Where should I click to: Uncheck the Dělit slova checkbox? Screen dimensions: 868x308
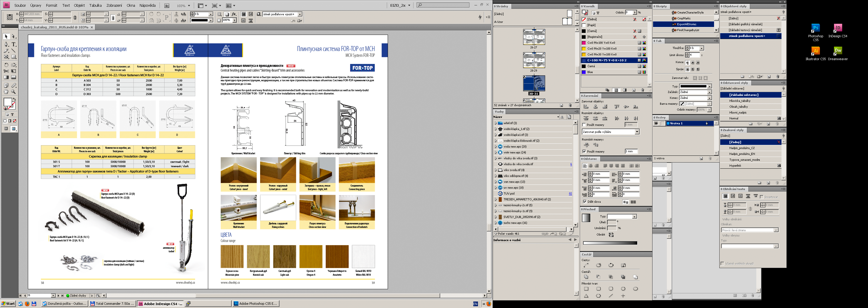585,202
